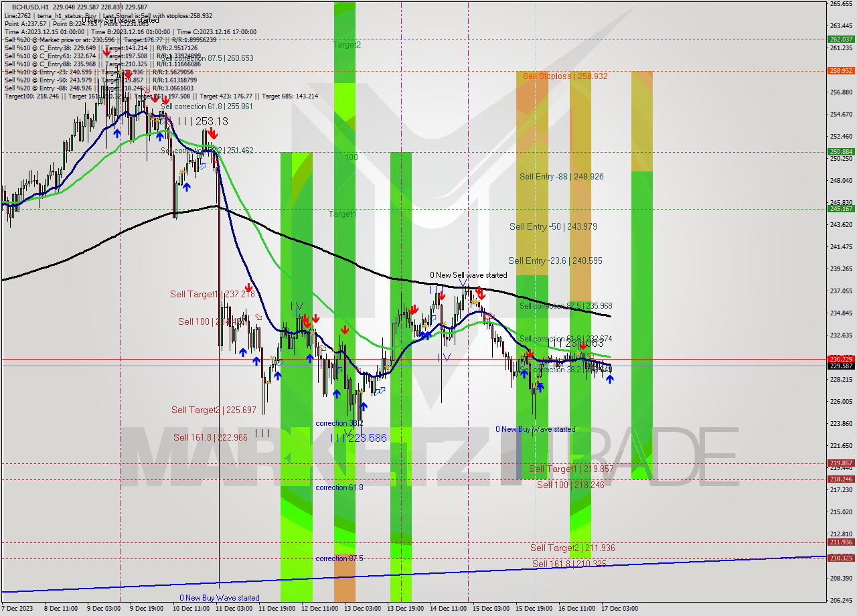Click the blue 'correction 87.5' label
The width and height of the screenshot is (857, 616).
point(339,558)
